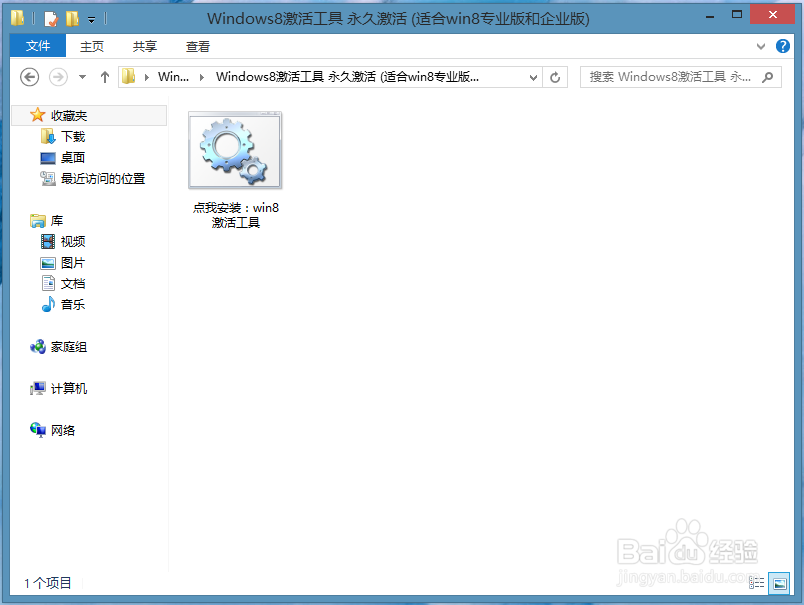The image size is (804, 605).
Task: Open 下载 in the navigation pane
Action: (73, 136)
